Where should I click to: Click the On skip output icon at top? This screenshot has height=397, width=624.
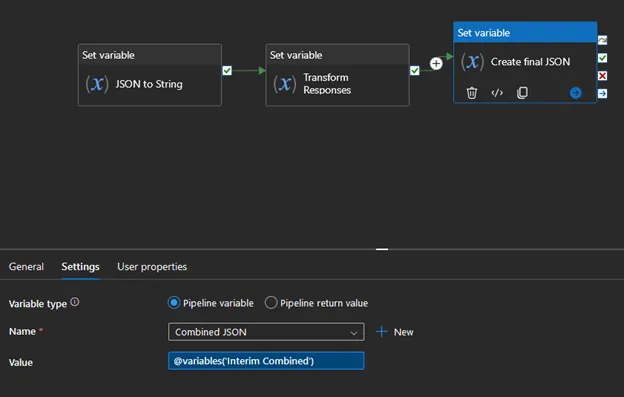pos(603,40)
